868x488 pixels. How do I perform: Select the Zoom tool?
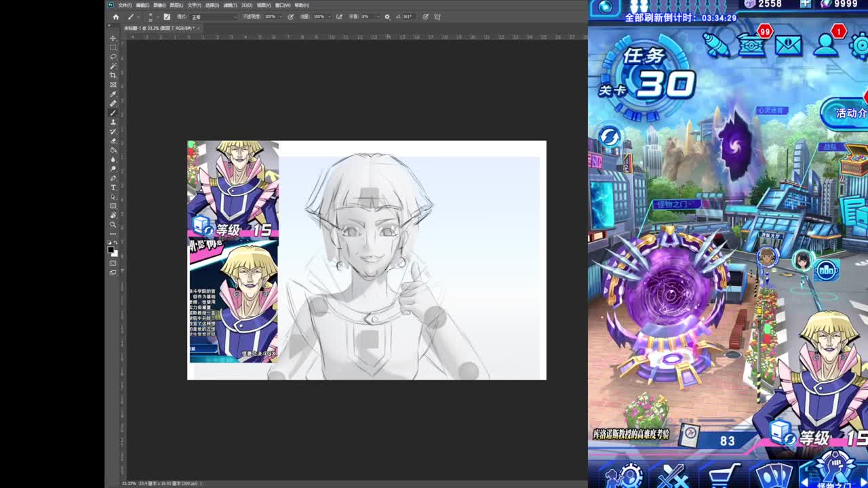point(113,224)
